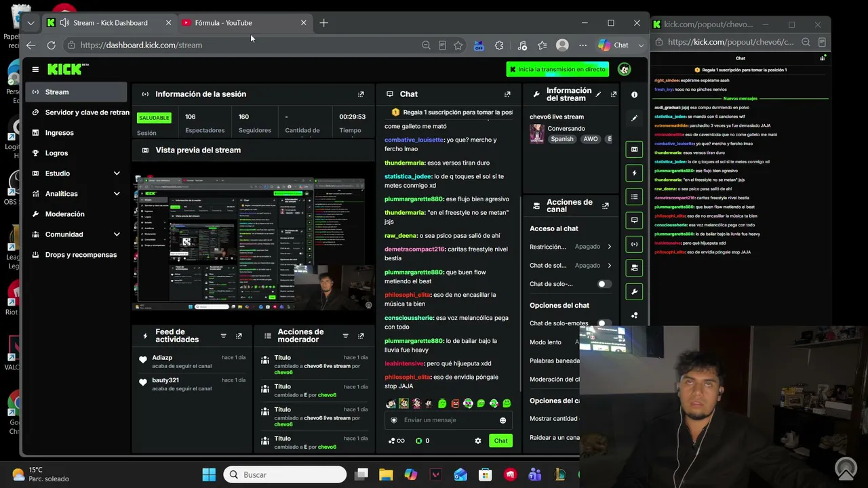Open the chat username demetracompact216

[x=414, y=249]
